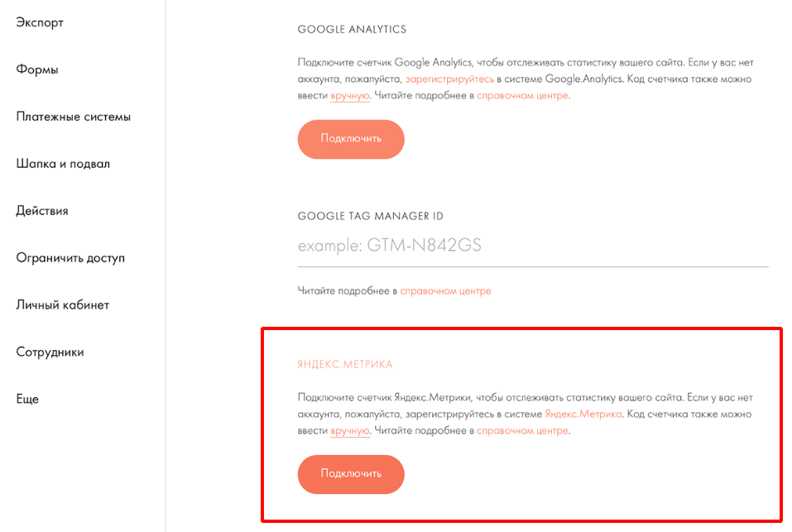Open справочном центре link in Google Analytics section

pos(522,96)
